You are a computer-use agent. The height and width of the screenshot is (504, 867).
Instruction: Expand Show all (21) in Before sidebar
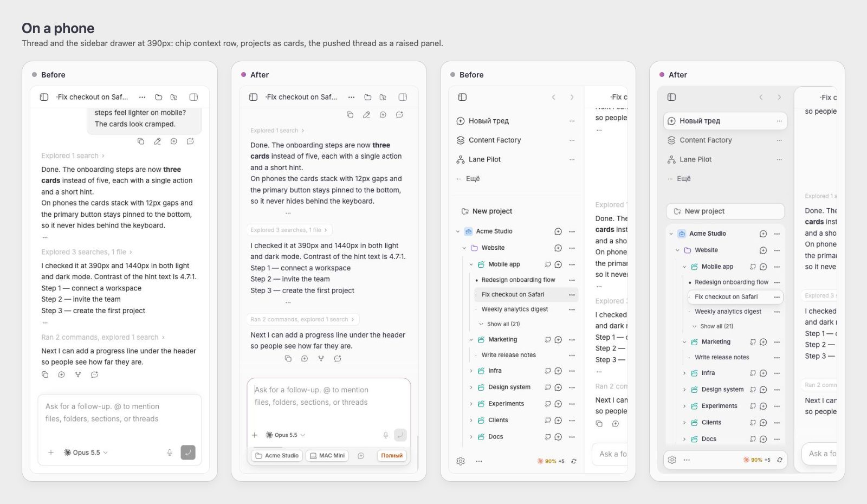coord(499,324)
